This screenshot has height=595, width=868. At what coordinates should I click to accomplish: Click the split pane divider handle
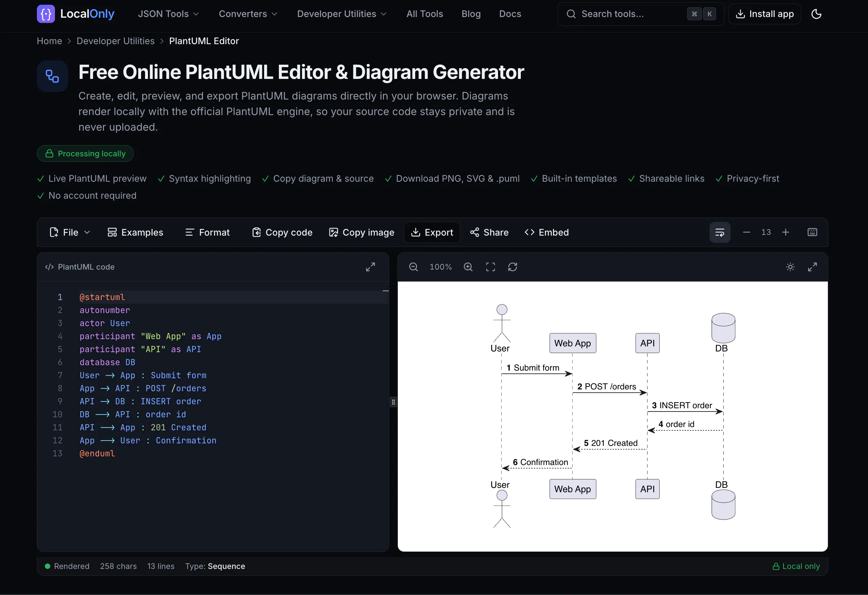[x=393, y=402]
